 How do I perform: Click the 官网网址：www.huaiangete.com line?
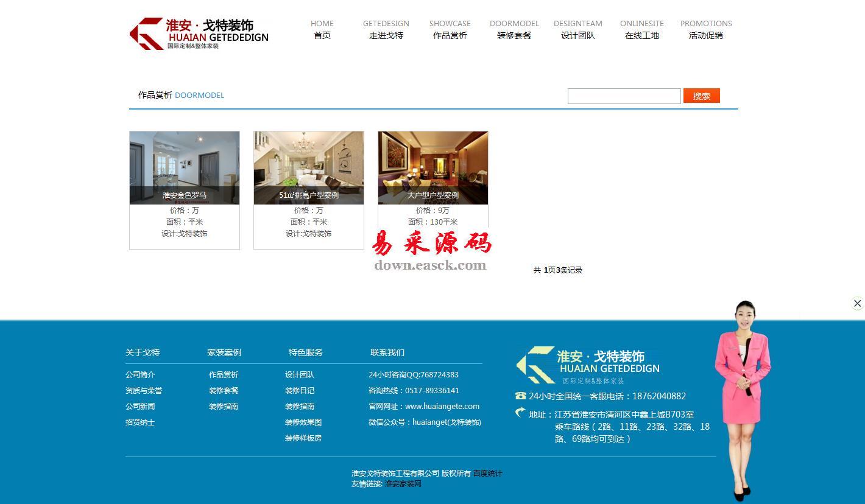[424, 407]
